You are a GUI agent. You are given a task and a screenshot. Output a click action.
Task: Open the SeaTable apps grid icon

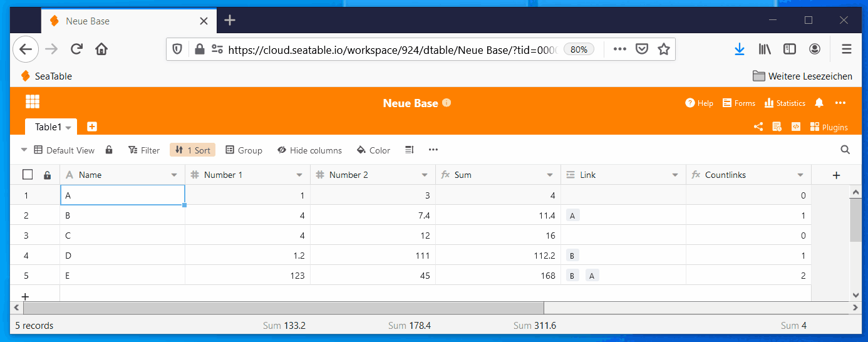click(x=33, y=102)
